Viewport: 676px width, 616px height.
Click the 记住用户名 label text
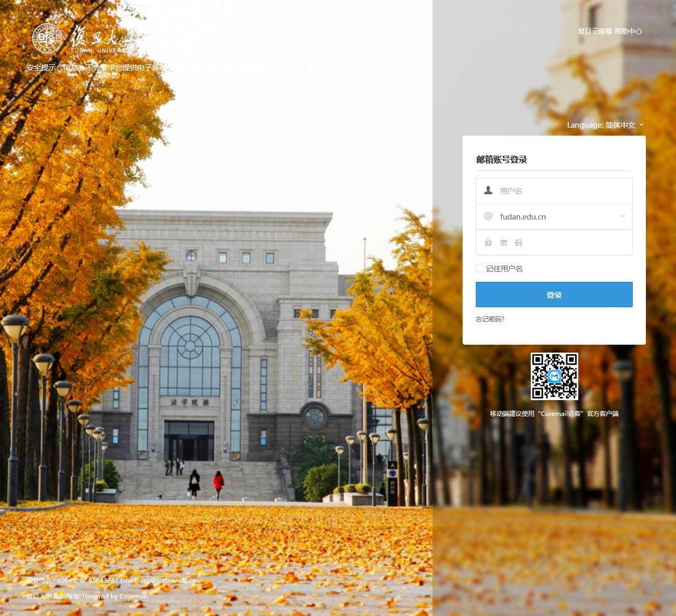504,269
